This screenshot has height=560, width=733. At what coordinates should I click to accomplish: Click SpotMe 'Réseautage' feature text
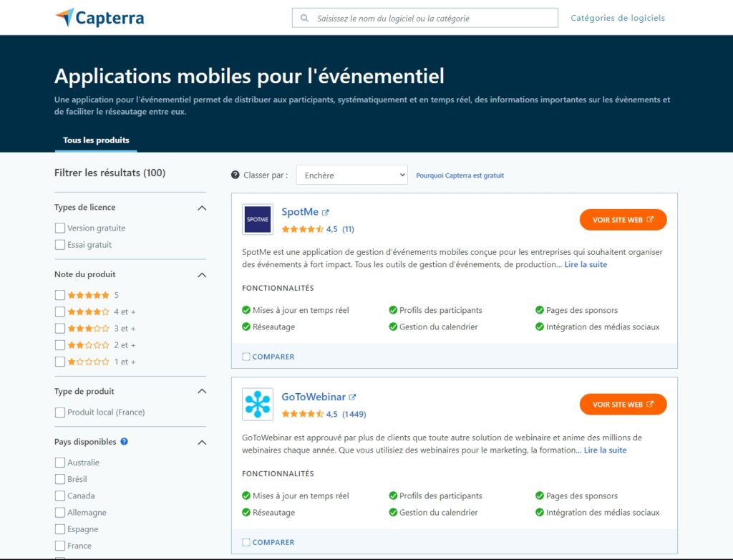click(273, 327)
